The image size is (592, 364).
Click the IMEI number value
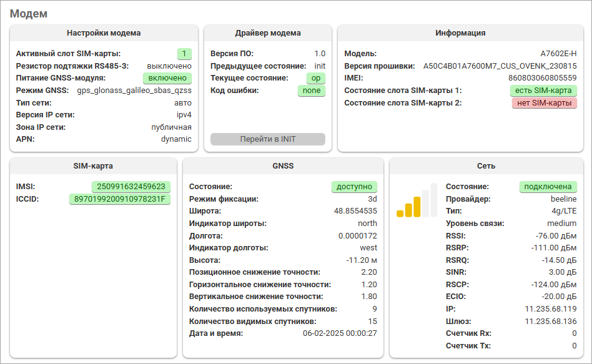click(542, 78)
